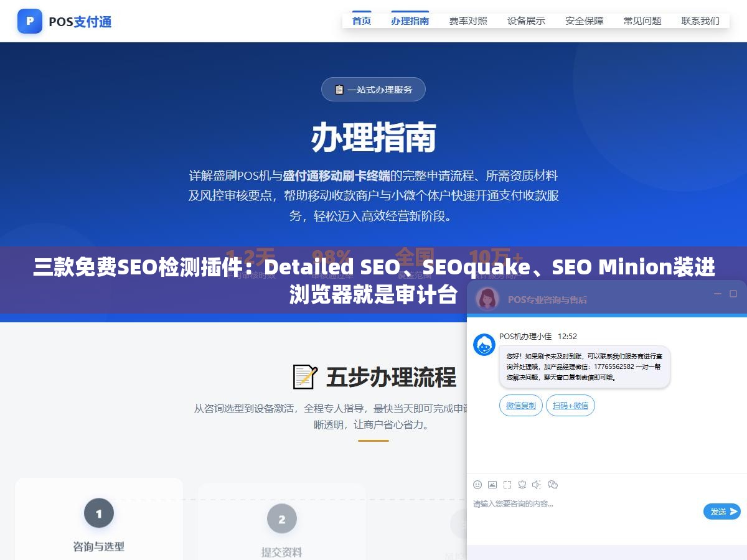Click the 盛付通移动刷卡终端 bold text
This screenshot has width=747, height=560.
tap(337, 175)
